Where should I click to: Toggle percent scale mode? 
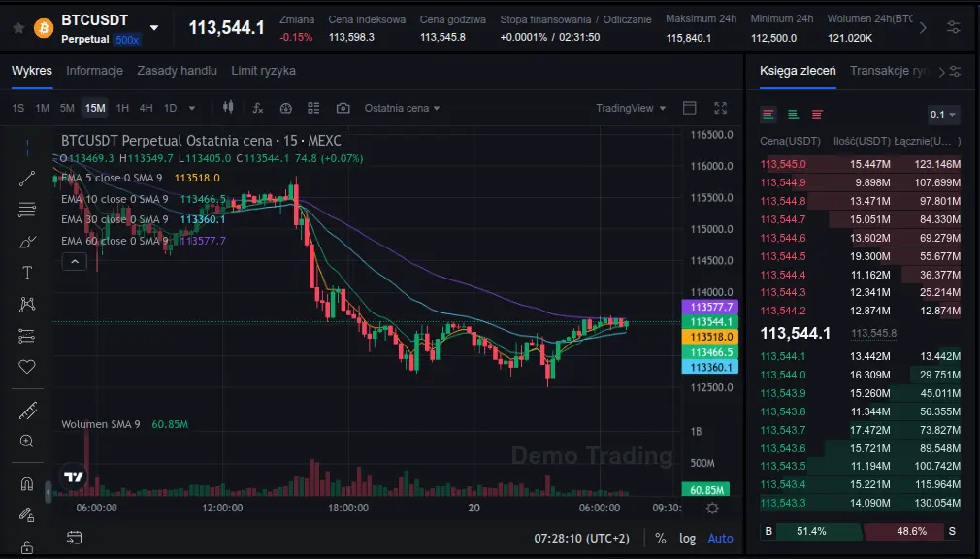660,539
